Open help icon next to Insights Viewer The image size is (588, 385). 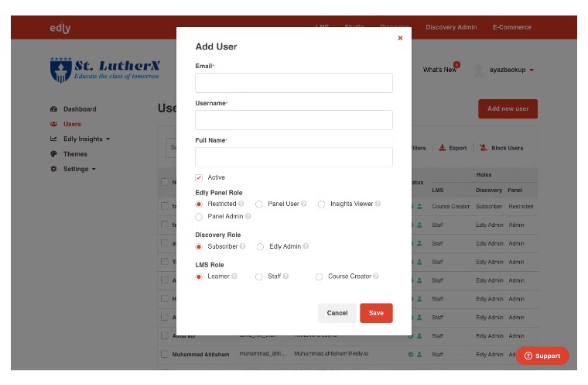pos(378,204)
